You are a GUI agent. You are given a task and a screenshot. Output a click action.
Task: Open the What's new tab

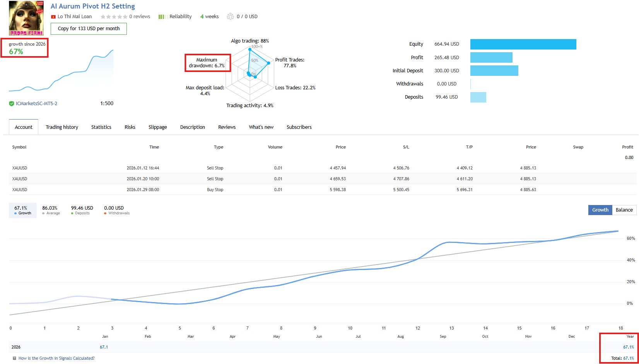click(261, 127)
